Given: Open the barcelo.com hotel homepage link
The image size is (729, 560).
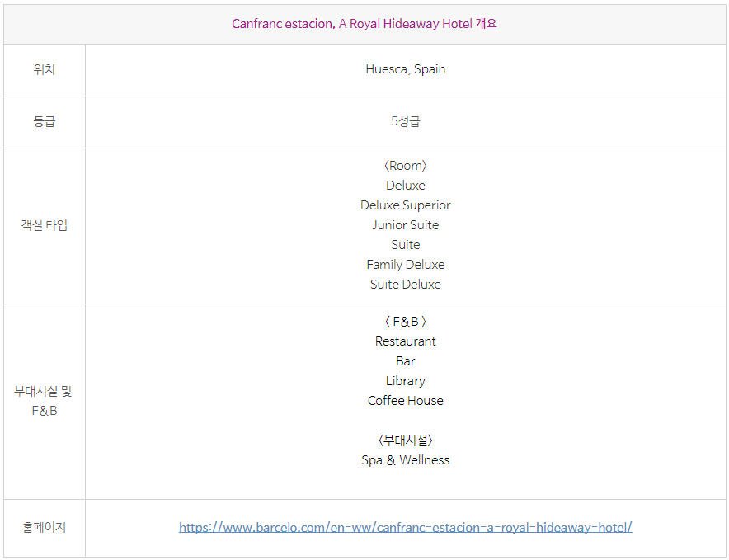Looking at the screenshot, I should click(x=406, y=528).
